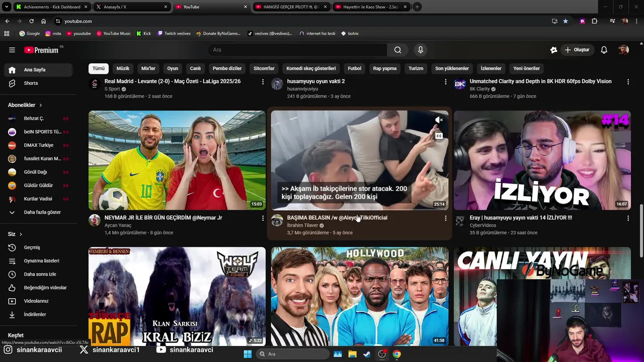This screenshot has height=362, width=644.
Task: Click the taskbar Ara search box
Action: tap(293, 354)
